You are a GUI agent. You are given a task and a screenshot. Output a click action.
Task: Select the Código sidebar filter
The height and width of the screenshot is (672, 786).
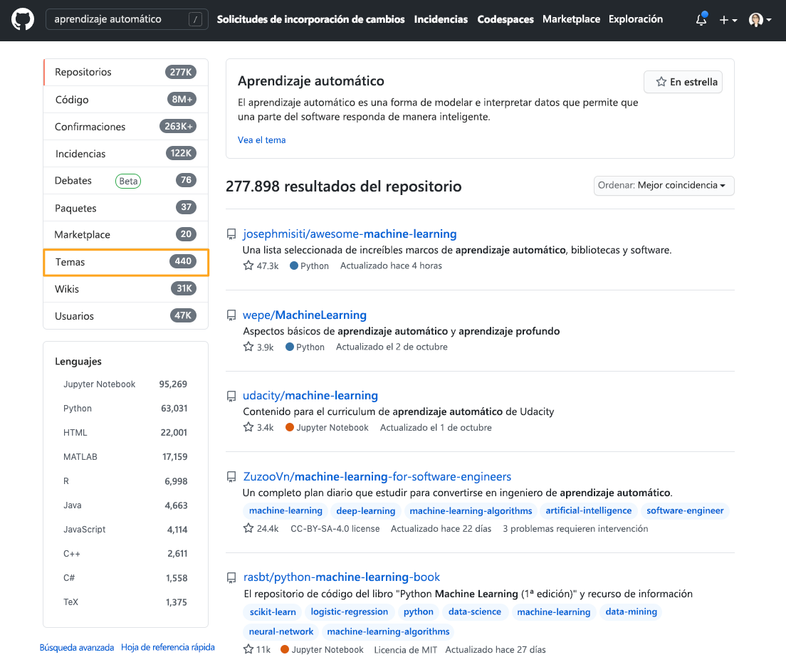126,99
